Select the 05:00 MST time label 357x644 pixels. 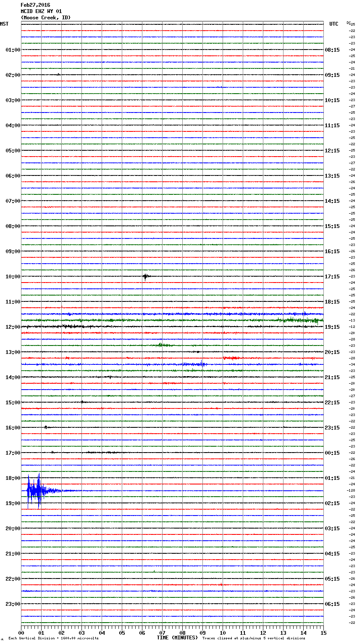(13, 151)
